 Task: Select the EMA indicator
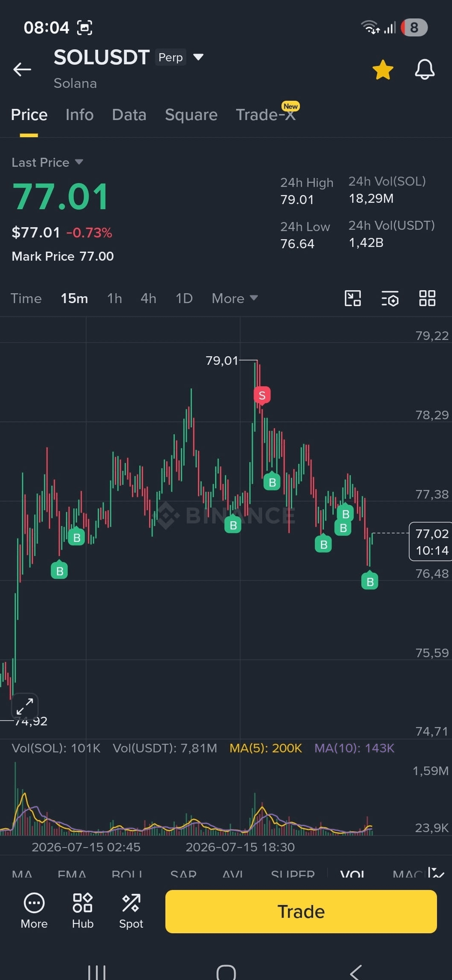(x=72, y=873)
